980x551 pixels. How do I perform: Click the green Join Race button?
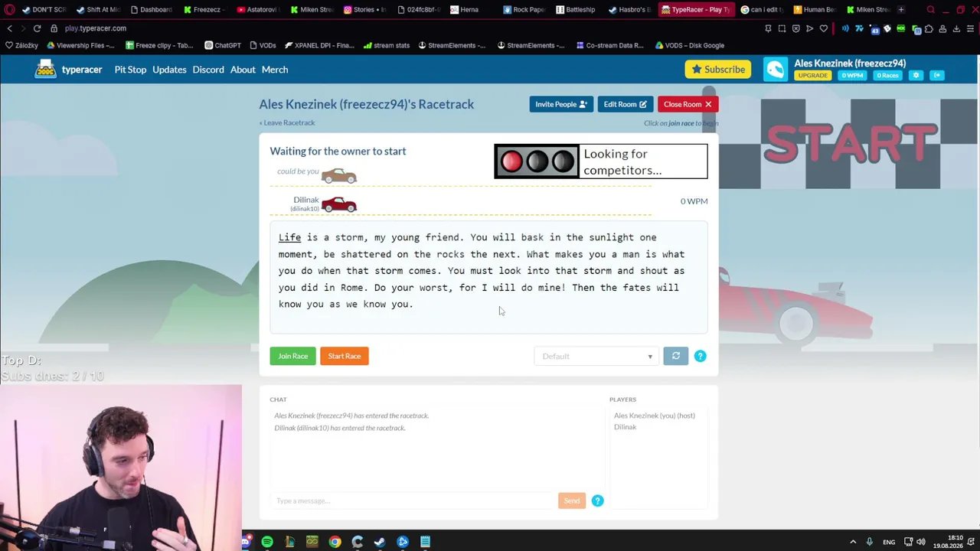(x=292, y=356)
